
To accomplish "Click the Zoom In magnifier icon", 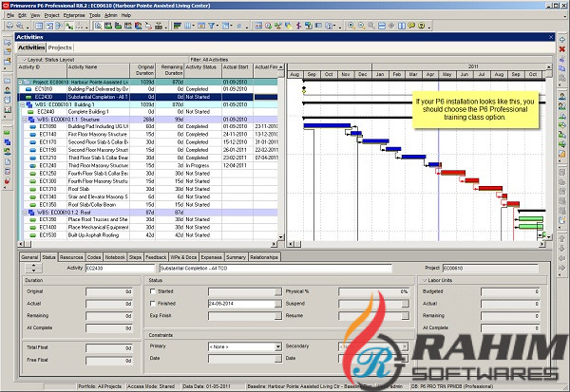I will pyautogui.click(x=351, y=26).
